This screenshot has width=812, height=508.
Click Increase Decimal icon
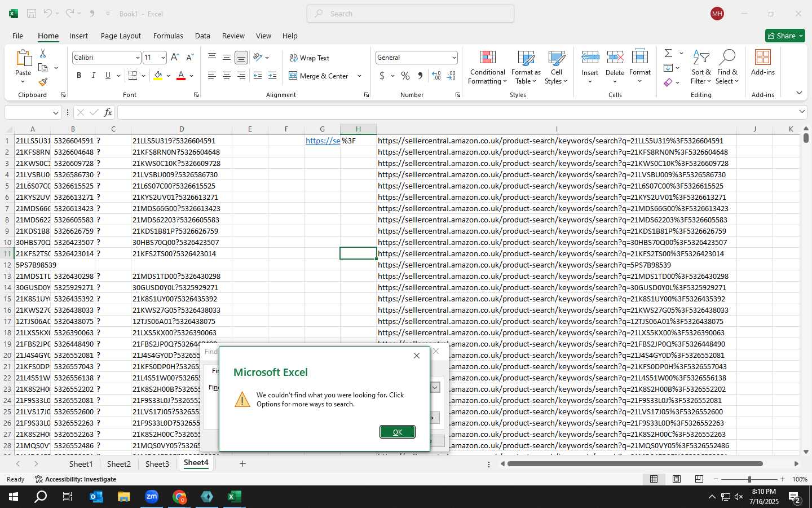click(436, 76)
